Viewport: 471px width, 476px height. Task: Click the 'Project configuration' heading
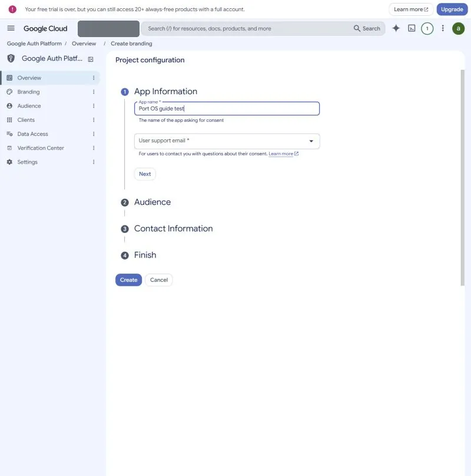tap(150, 60)
